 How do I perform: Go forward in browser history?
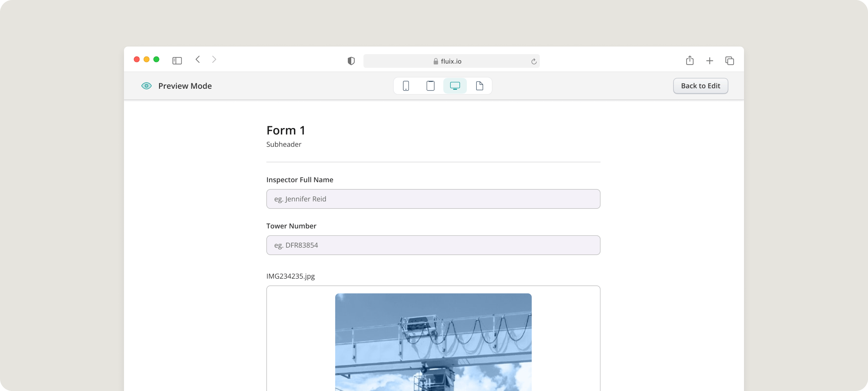tap(214, 59)
